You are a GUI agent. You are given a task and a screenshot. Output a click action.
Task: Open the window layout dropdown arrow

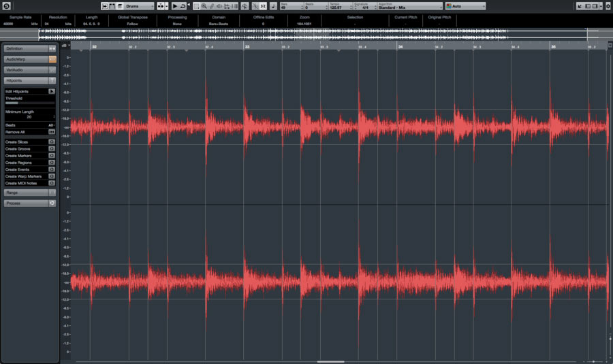coord(601,6)
